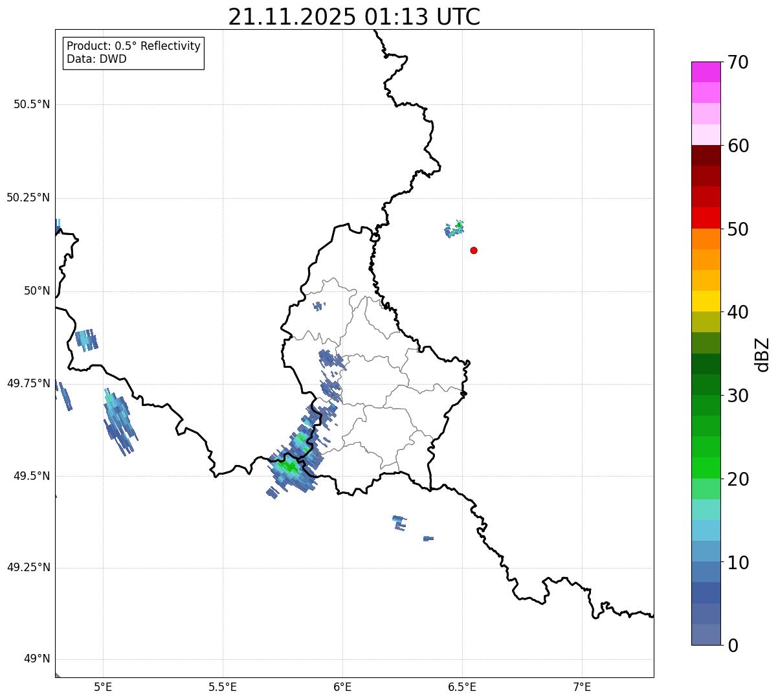Click the 49.5°N latitude label
This screenshot has height=700, width=778.
coord(32,476)
